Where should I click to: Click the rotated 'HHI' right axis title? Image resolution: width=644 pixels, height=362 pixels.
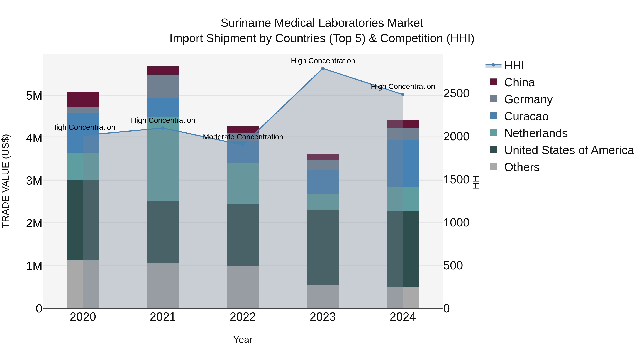click(x=476, y=181)
